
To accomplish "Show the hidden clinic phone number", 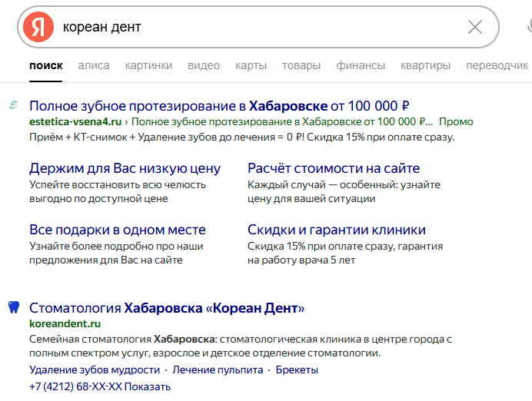I will [147, 386].
